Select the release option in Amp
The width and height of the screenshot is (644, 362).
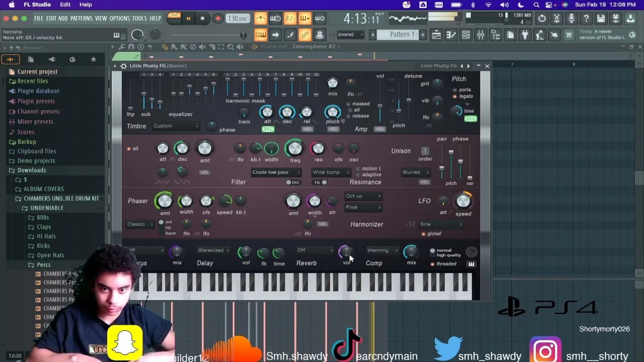coord(348,116)
